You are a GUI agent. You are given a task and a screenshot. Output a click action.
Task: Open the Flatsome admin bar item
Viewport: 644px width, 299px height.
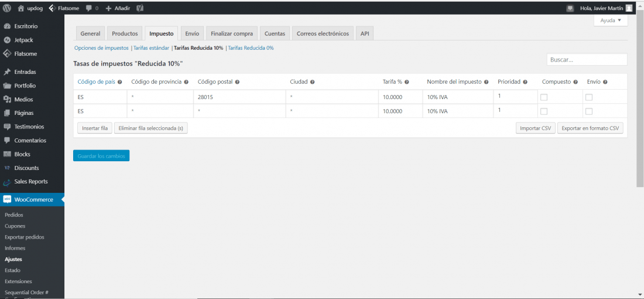(63, 8)
